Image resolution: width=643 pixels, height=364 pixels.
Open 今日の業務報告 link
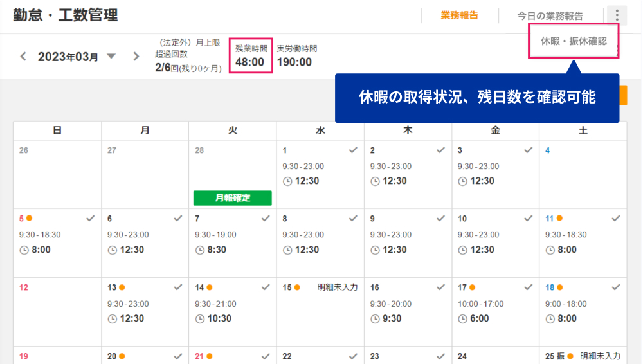point(550,16)
